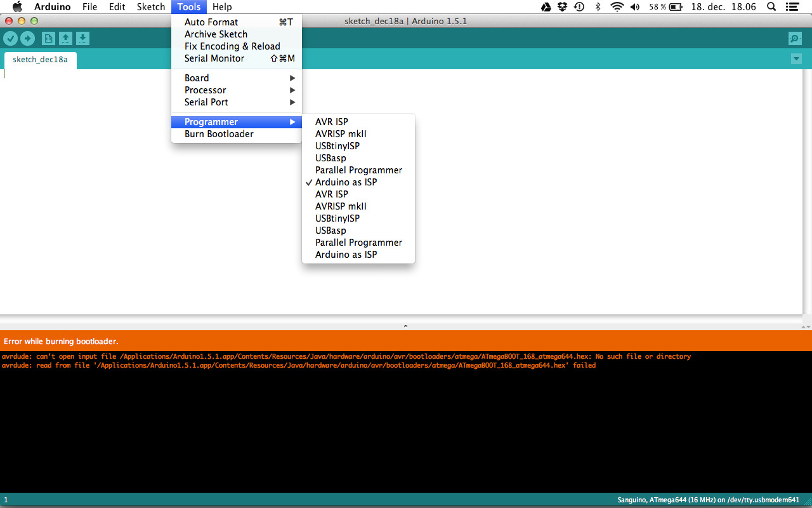Select Fix Encoding & Reload
The width and height of the screenshot is (812, 508).
click(236, 46)
